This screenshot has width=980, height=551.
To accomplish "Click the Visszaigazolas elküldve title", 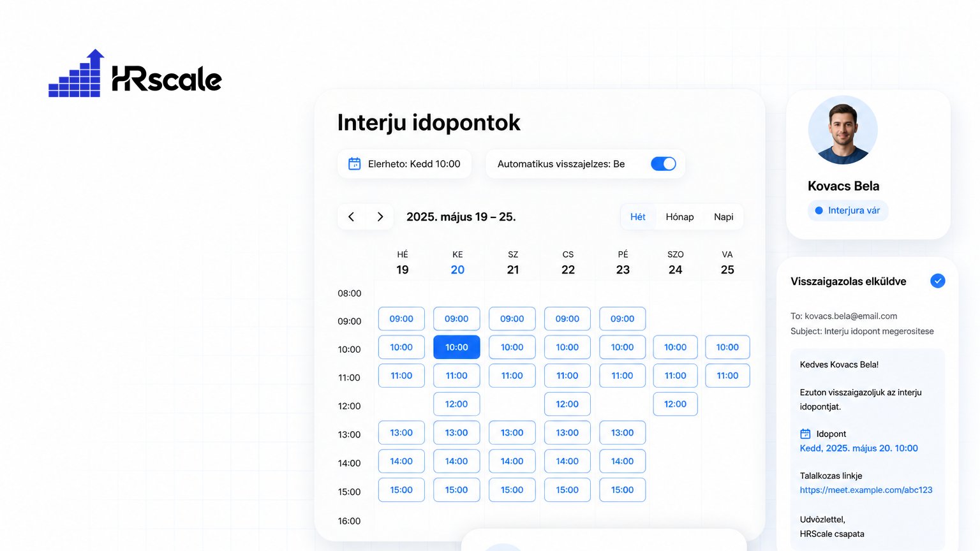I will [849, 281].
